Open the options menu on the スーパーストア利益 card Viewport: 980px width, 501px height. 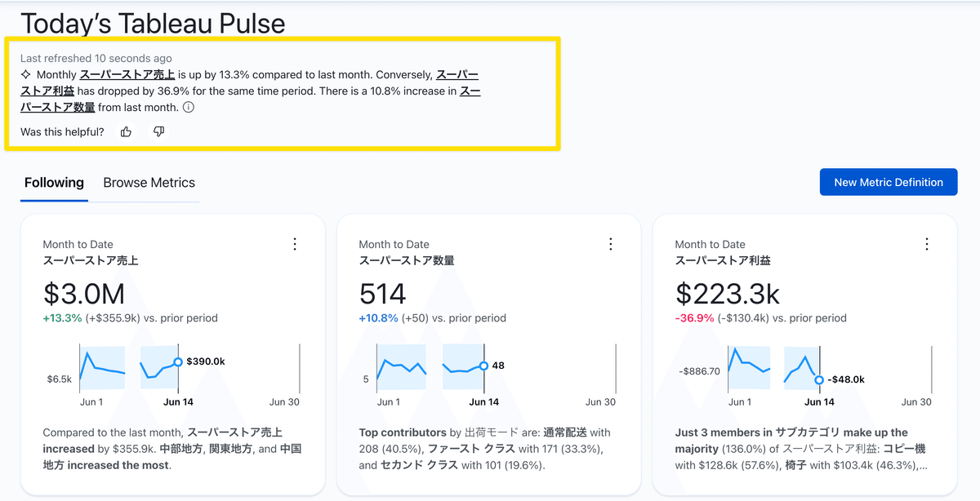(927, 244)
